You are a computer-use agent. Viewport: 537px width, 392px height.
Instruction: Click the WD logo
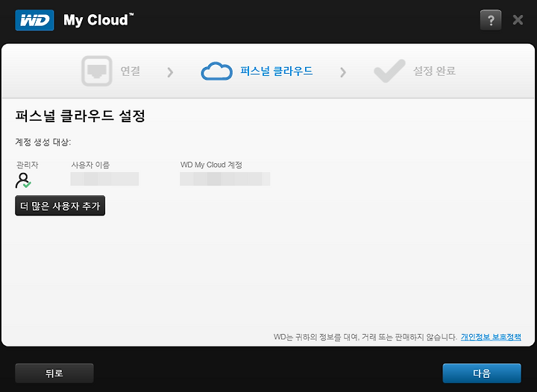click(x=34, y=20)
